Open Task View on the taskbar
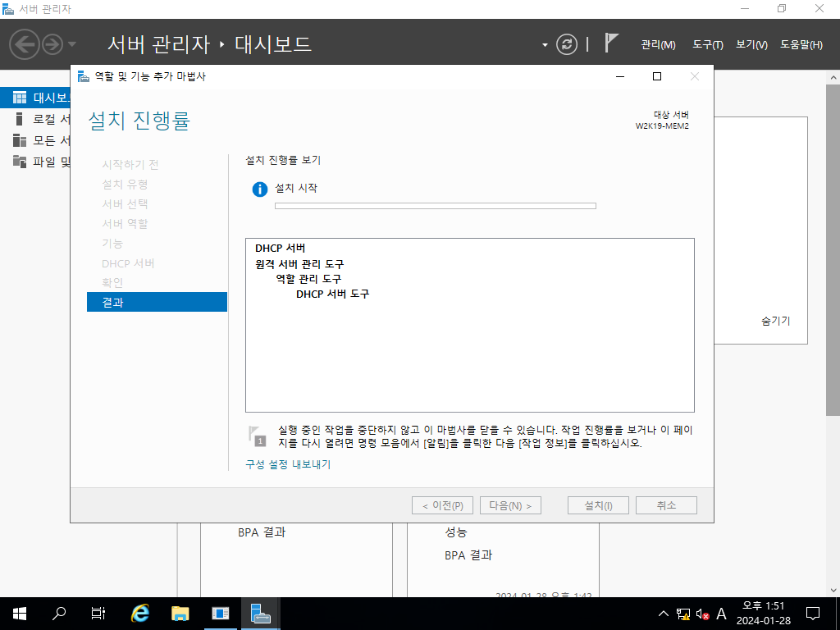Viewport: 840px width, 630px height. coord(98,614)
